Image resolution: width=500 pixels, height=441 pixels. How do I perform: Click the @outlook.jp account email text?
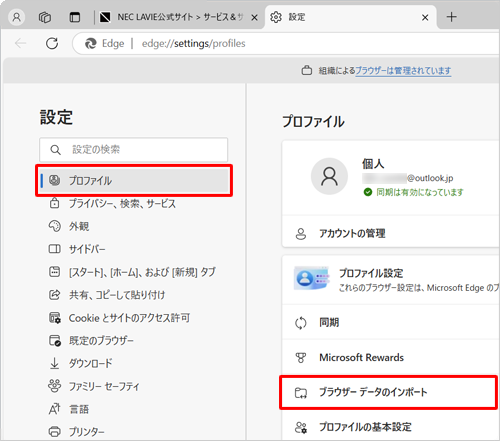point(408,178)
